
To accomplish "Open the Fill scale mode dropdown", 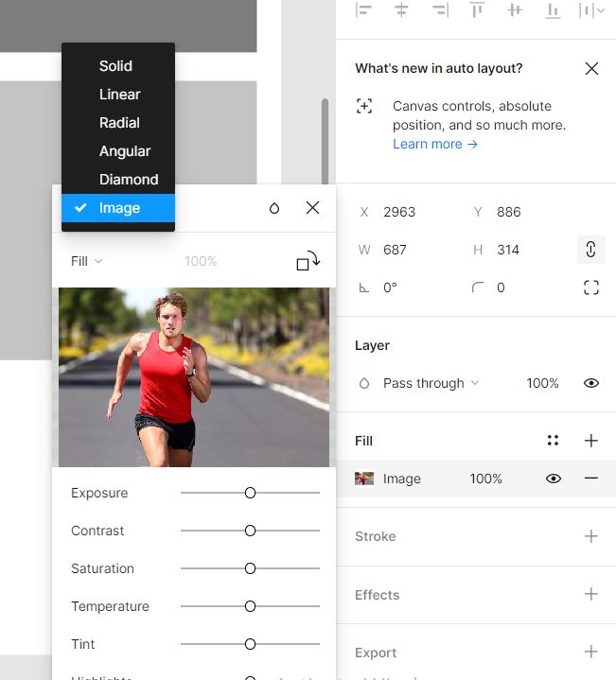I will tap(86, 261).
